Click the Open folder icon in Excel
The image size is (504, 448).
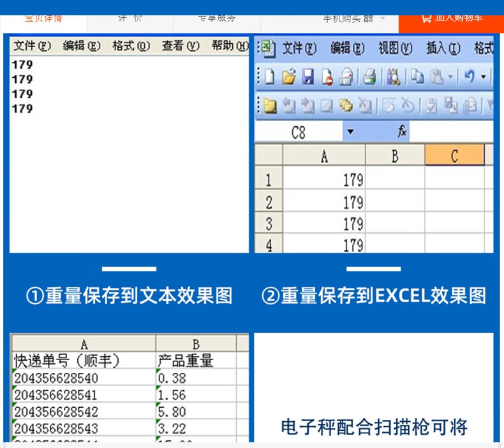pos(289,77)
